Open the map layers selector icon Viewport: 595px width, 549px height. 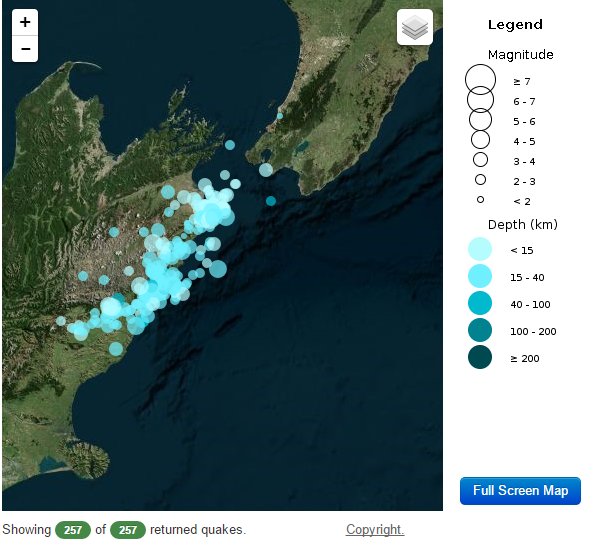415,27
